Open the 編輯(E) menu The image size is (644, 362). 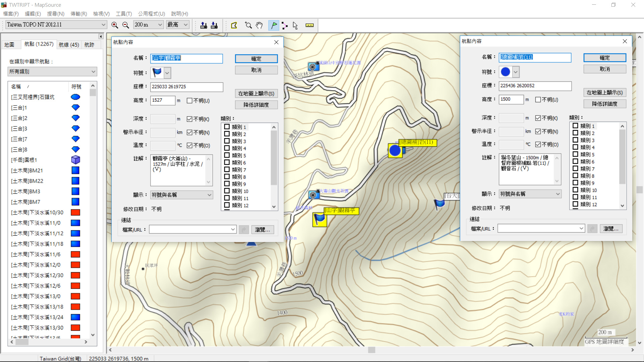(33, 14)
